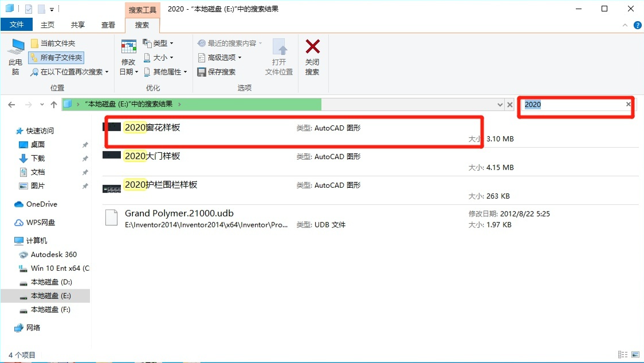Select 本地磁盘 (D:) in the sidebar
The width and height of the screenshot is (644, 363).
point(51,282)
